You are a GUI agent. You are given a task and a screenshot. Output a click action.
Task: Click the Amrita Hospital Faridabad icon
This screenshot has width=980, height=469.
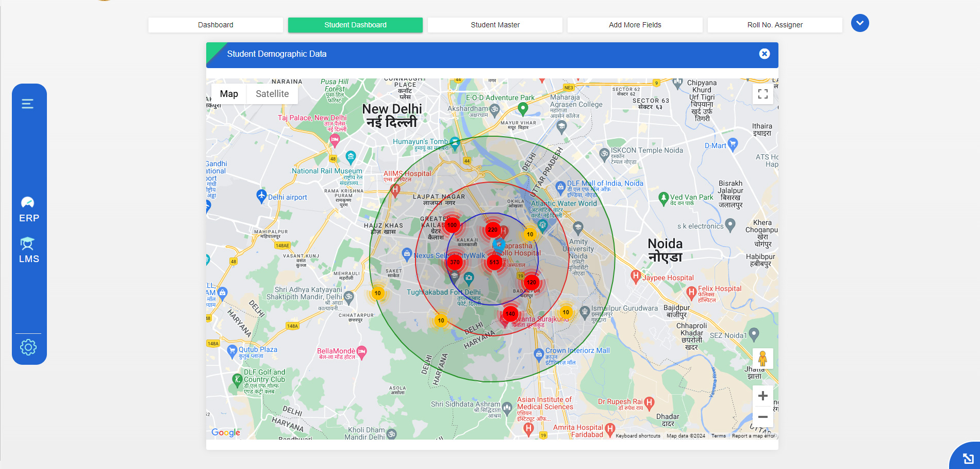610,429
